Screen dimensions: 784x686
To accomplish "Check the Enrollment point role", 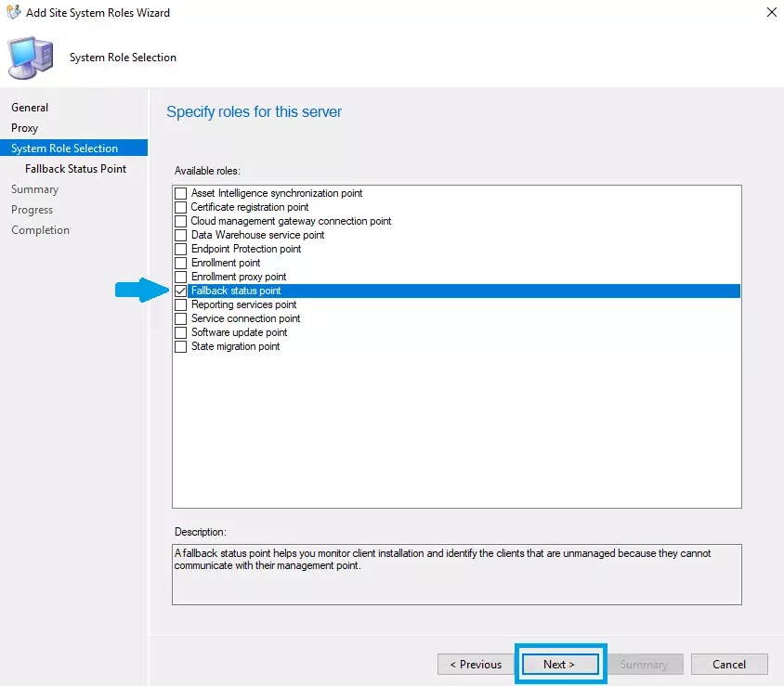I will (x=180, y=263).
